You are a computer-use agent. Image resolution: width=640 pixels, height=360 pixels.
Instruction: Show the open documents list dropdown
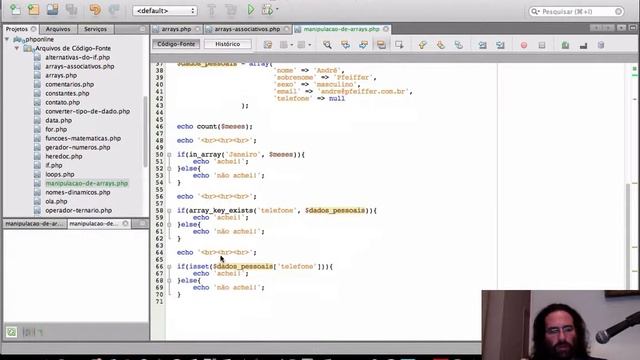(x=621, y=28)
